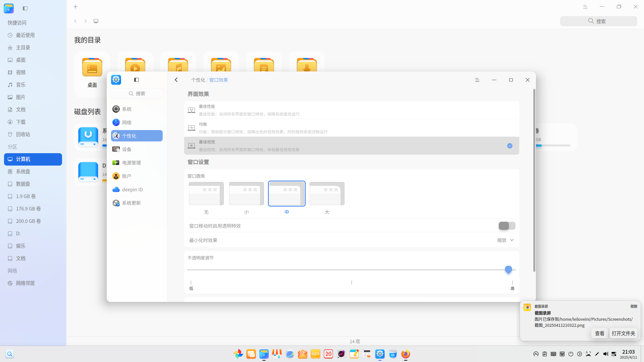
Task: Click the computer icon in address bar
Action: click(x=96, y=21)
